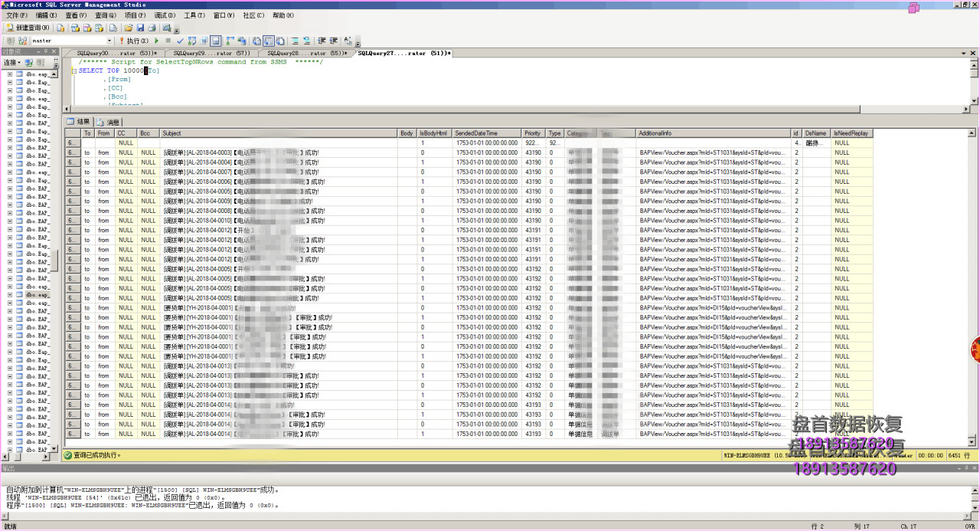Click the Comment Out Selected Lines icon
The image size is (980, 531).
(295, 41)
